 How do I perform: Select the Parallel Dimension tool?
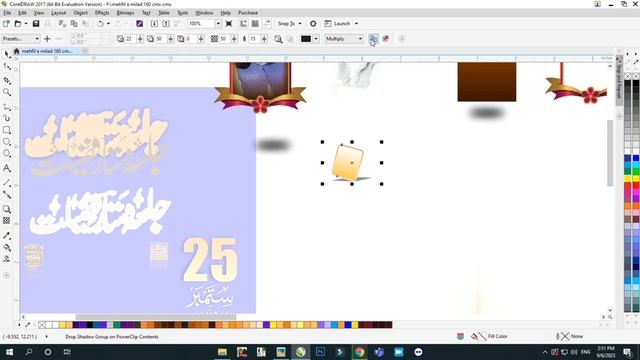coord(7,183)
